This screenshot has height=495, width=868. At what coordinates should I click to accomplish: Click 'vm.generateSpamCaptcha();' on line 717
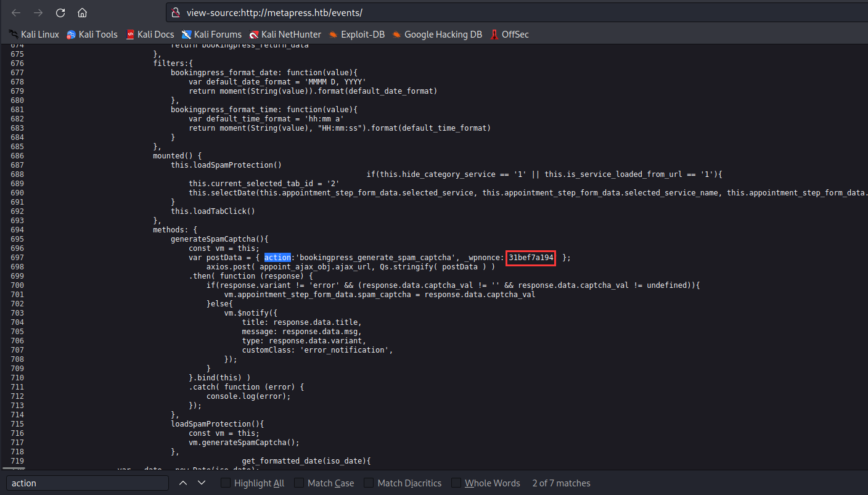click(x=244, y=443)
